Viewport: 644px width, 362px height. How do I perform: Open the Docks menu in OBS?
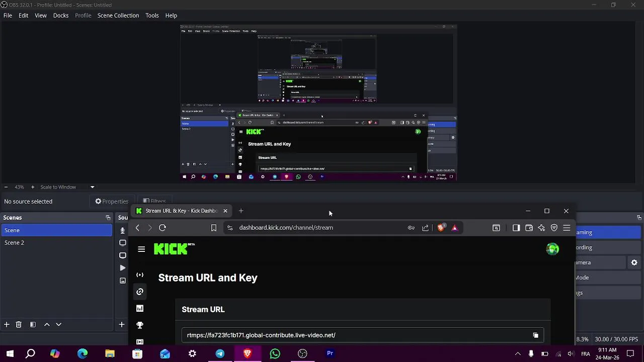(x=61, y=16)
